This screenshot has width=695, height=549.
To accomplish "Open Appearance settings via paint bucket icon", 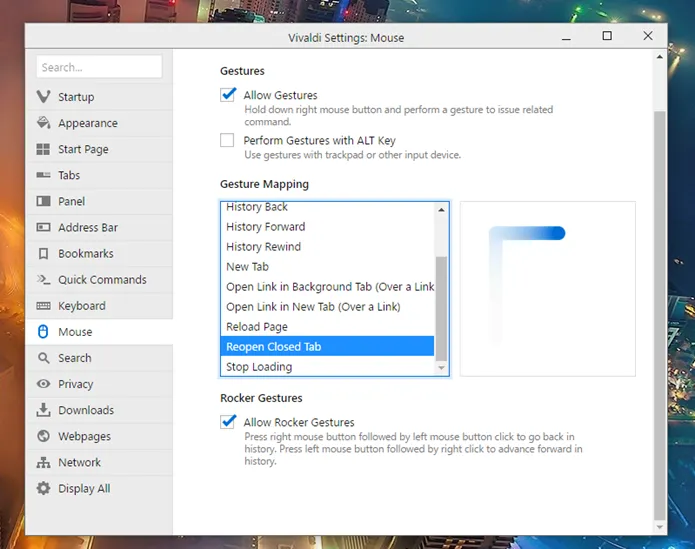I will pyautogui.click(x=43, y=123).
